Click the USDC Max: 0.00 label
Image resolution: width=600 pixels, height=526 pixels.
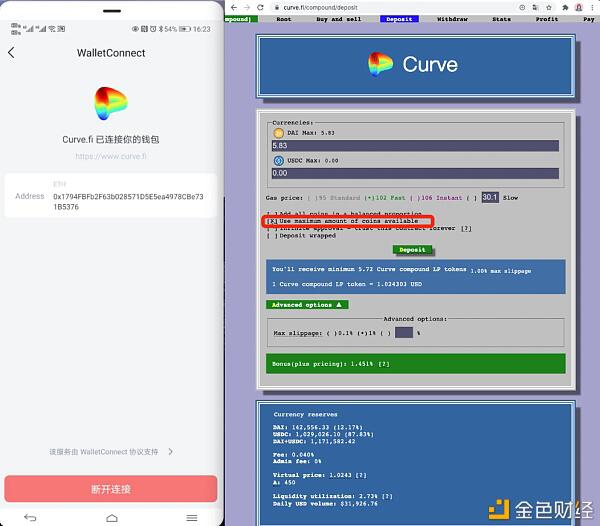pos(313,161)
